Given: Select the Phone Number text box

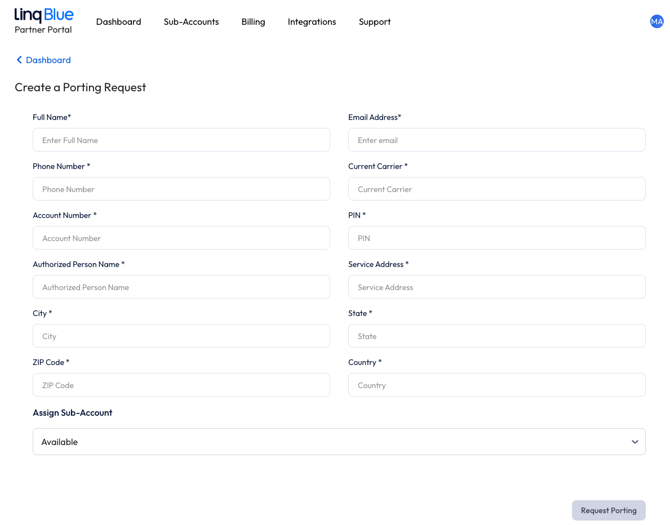Looking at the screenshot, I should 181,189.
